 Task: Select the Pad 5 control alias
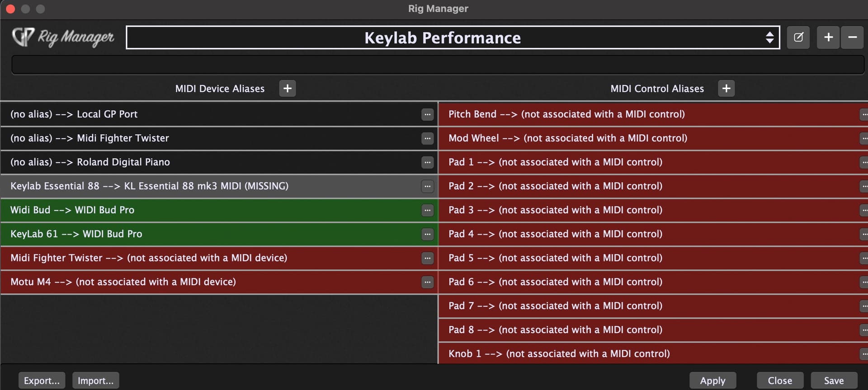(x=653, y=258)
